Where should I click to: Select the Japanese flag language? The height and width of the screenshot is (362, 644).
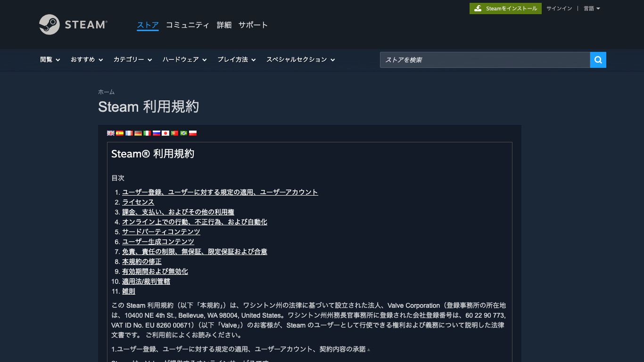pyautogui.click(x=165, y=133)
